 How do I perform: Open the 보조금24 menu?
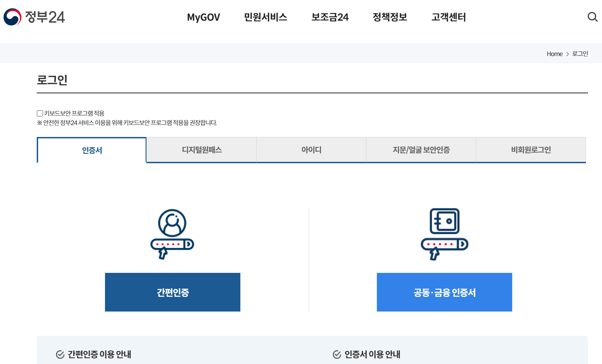point(330,17)
